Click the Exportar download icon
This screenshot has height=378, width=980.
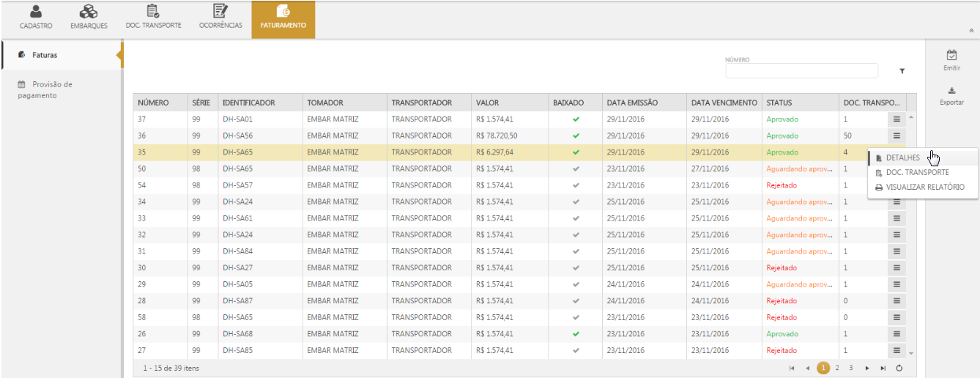click(x=951, y=92)
